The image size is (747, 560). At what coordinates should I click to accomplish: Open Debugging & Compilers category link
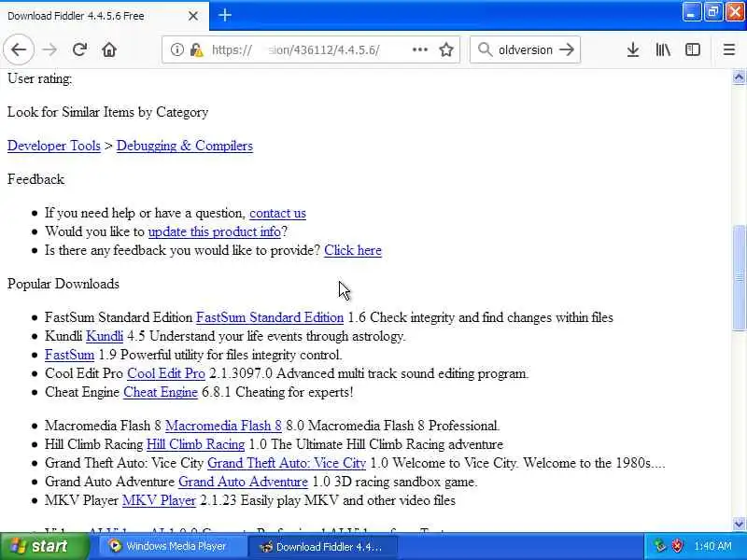tap(184, 146)
